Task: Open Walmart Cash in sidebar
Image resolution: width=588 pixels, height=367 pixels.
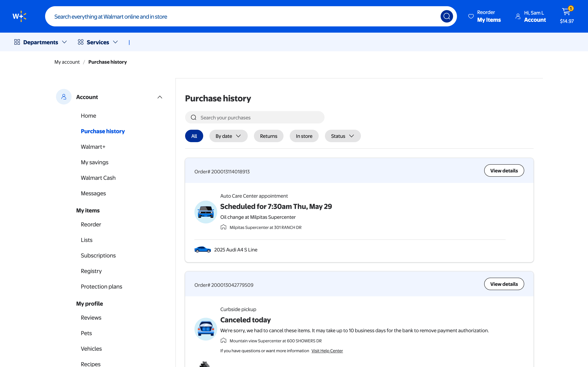Action: 98,178
